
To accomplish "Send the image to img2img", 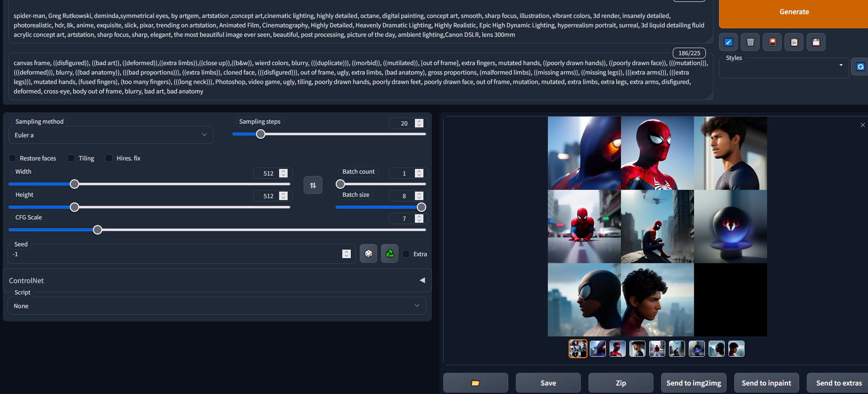I will [x=694, y=383].
